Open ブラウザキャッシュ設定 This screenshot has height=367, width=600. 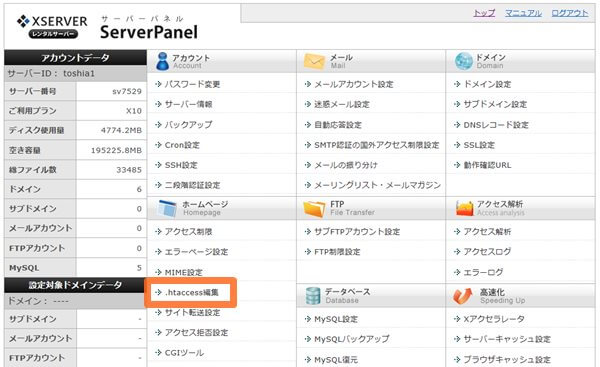(507, 360)
